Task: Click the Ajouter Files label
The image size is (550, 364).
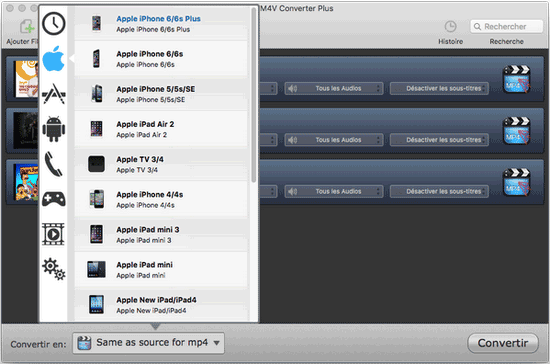Action: pos(22,41)
